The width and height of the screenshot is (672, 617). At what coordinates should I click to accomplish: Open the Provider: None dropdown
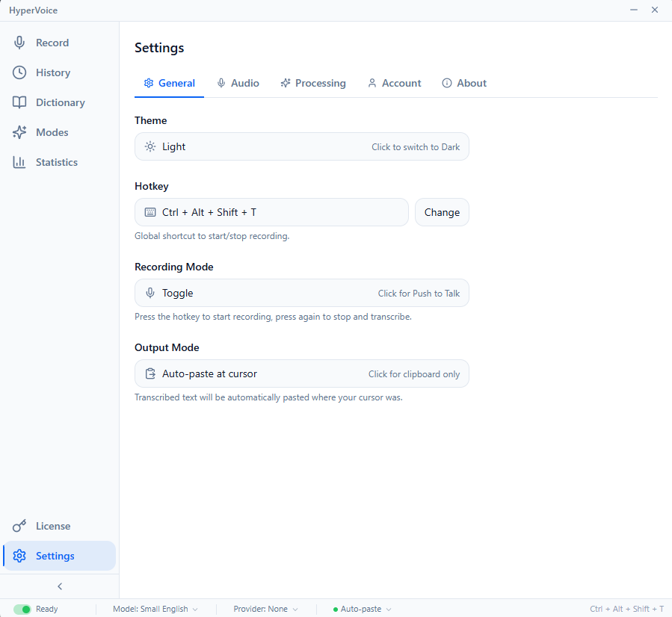(265, 609)
